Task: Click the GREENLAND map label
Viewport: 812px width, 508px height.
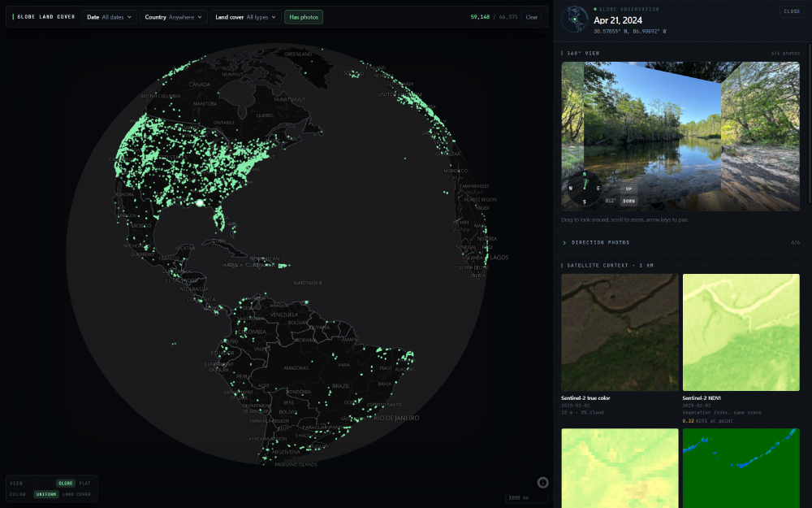Action: pos(298,54)
